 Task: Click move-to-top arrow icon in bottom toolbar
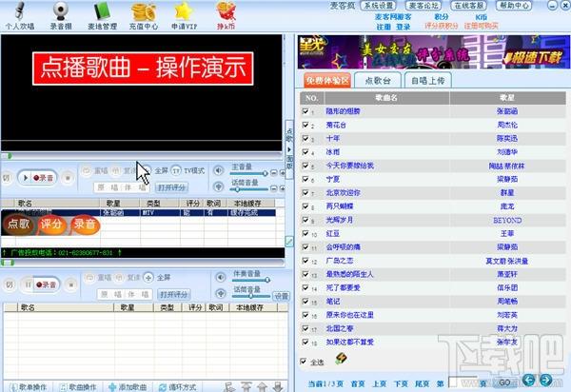[246, 387]
